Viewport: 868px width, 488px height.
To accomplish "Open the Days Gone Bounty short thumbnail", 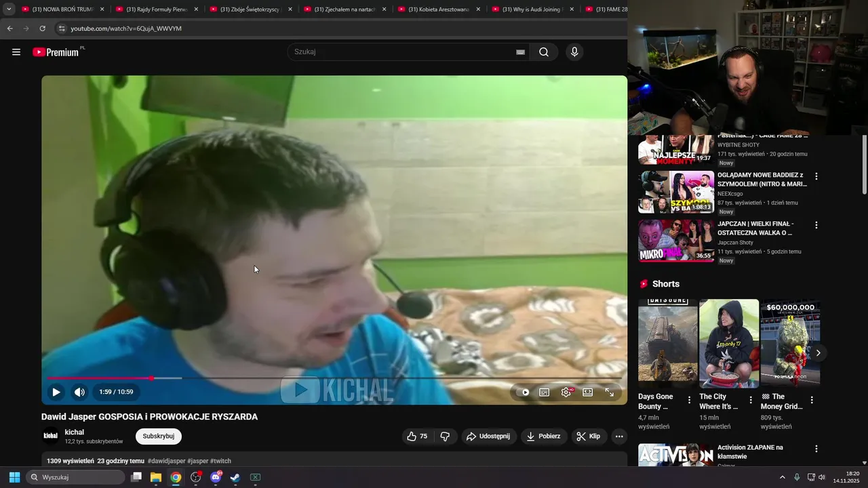I will pyautogui.click(x=668, y=344).
